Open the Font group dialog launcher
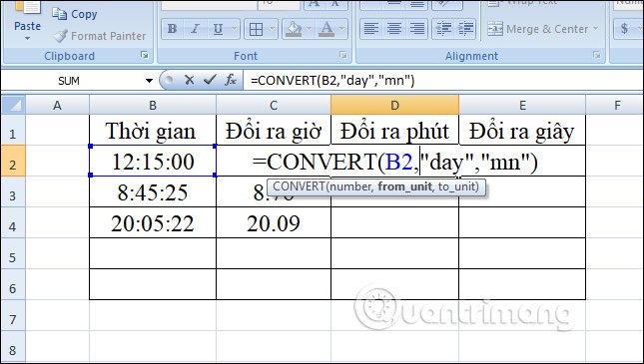 pyautogui.click(x=342, y=55)
